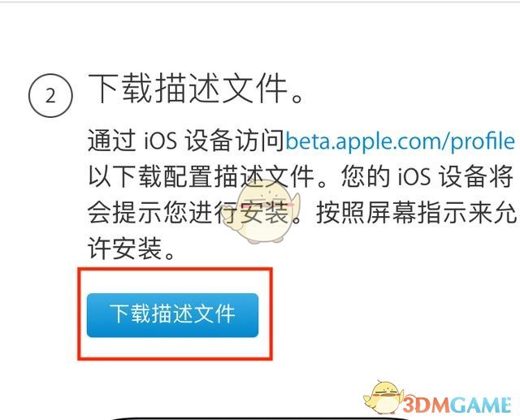Click the text 您的 iOS 设备将
Image resolution: width=520 pixels, height=420 pixels.
(427, 176)
